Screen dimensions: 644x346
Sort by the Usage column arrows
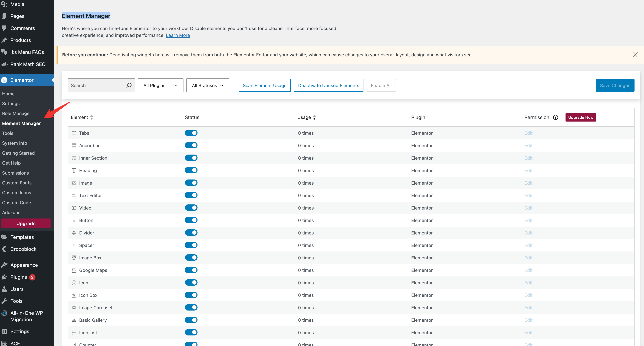(x=314, y=117)
